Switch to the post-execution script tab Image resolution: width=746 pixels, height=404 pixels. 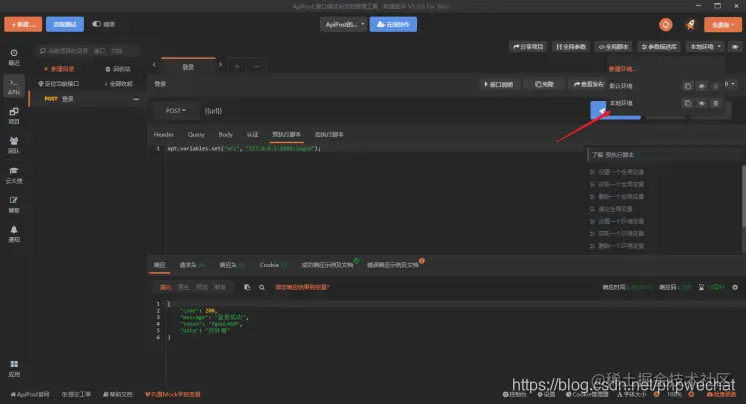point(329,135)
